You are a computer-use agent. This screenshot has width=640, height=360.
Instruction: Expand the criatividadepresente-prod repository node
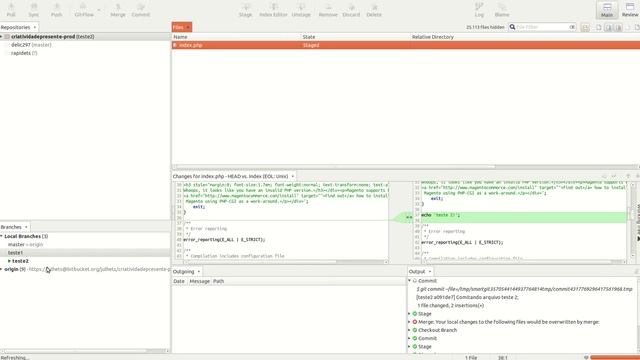(1, 36)
